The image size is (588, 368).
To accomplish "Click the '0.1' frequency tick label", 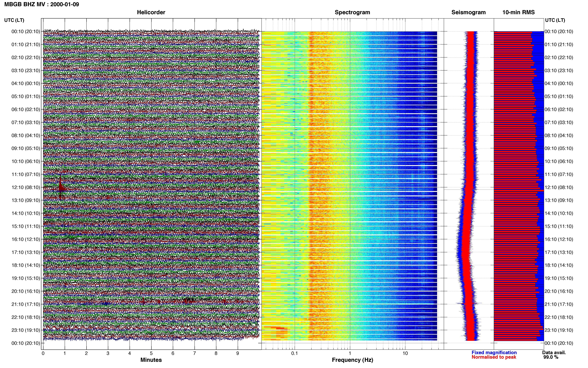I will (x=295, y=353).
